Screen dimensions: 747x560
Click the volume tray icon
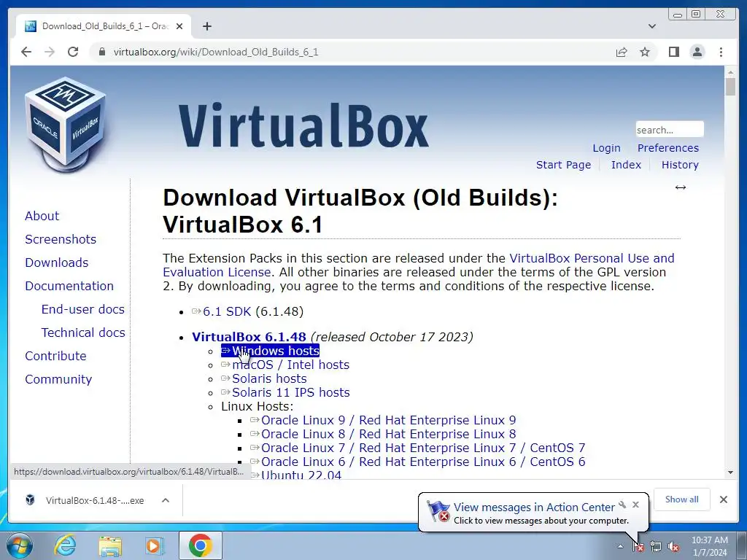673,547
